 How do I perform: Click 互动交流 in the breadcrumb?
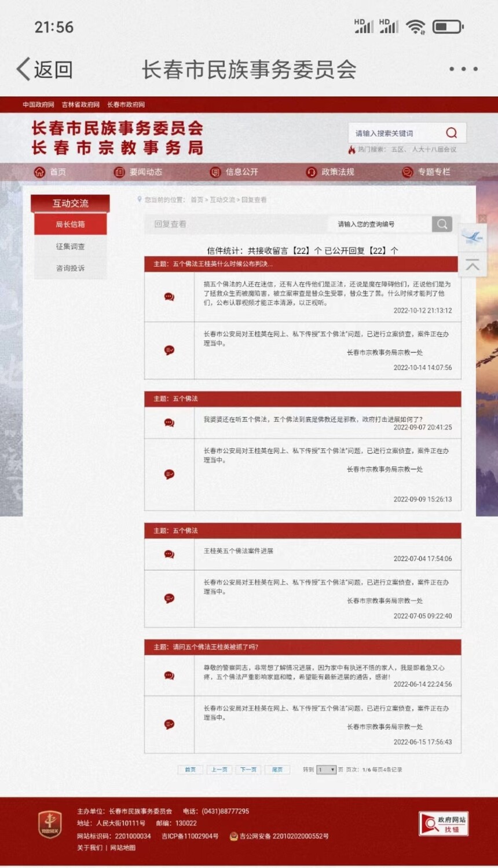tap(222, 200)
